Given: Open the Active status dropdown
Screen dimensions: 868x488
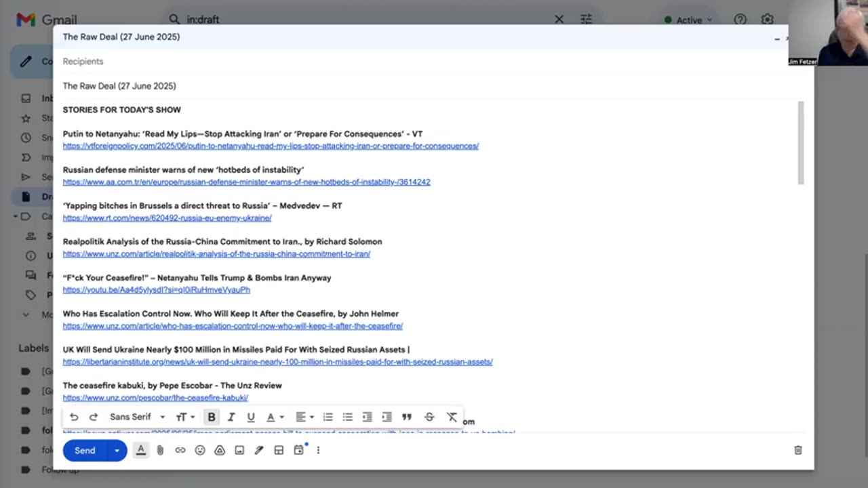Looking at the screenshot, I should click(688, 20).
